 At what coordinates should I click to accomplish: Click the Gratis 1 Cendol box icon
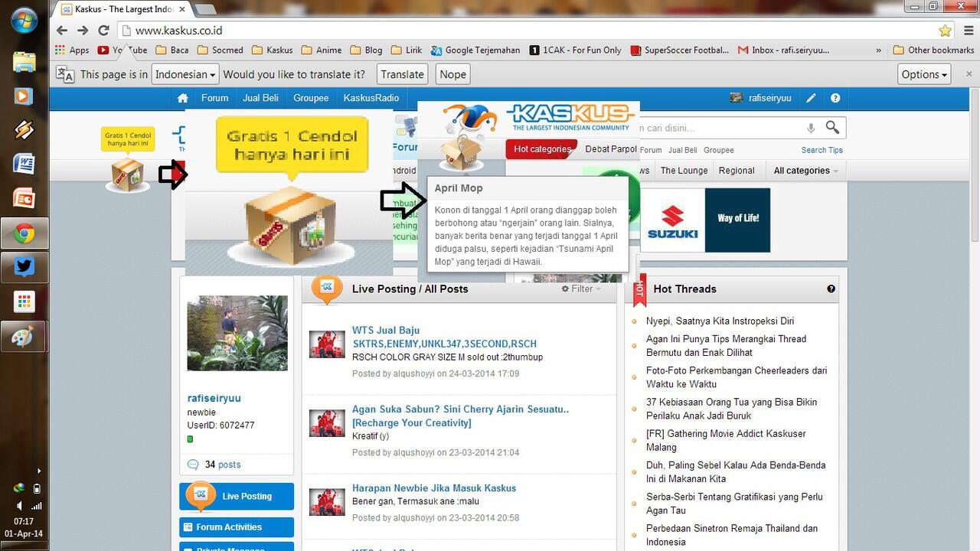(x=127, y=174)
